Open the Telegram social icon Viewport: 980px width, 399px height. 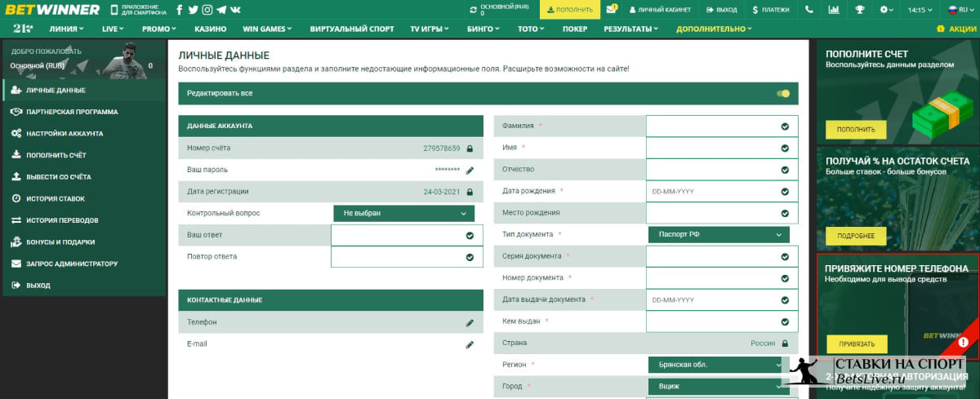(221, 10)
